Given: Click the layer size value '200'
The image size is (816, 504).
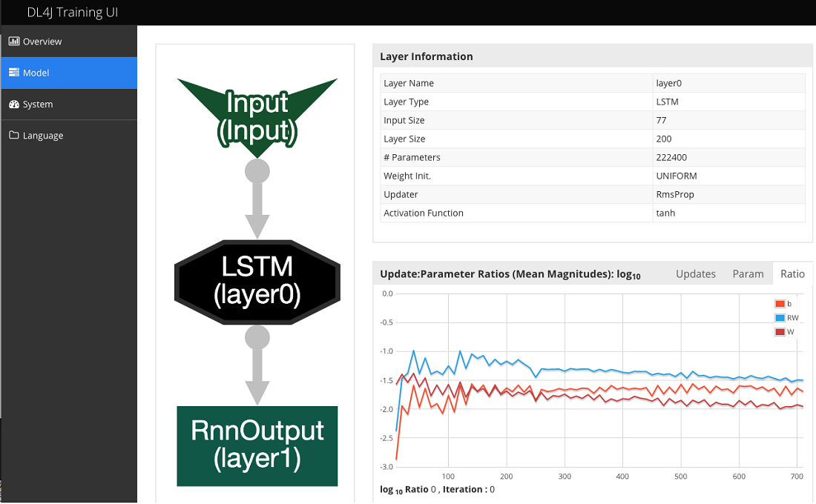Looking at the screenshot, I should (x=663, y=139).
